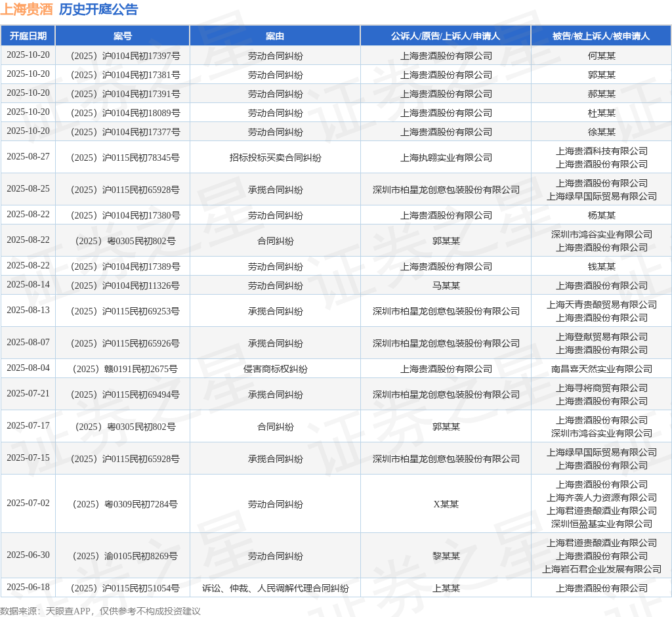Image resolution: width=672 pixels, height=617 pixels.
Task: Select the 案由 column header
Action: [275, 36]
